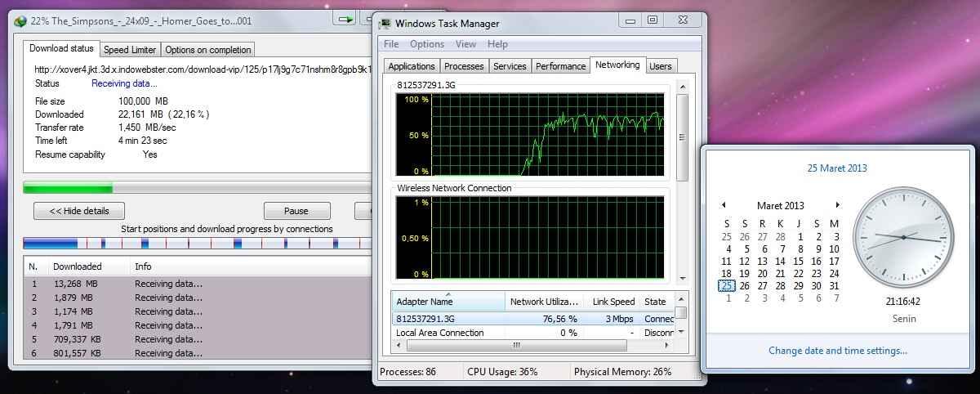The image size is (980, 394).
Task: Select date 25 in the calendar
Action: coord(727,286)
